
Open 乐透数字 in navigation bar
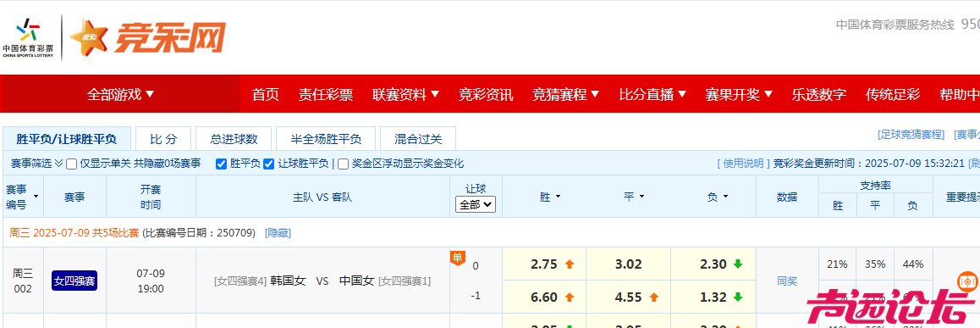click(818, 95)
